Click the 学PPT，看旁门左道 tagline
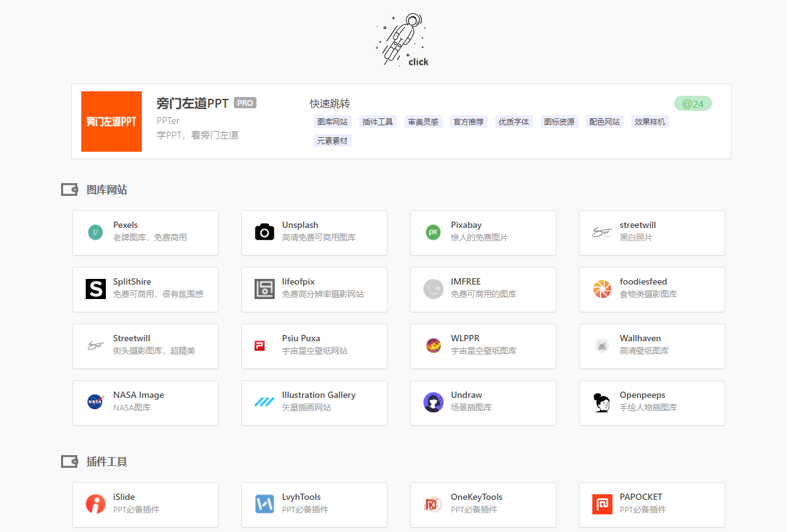Image resolution: width=787 pixels, height=532 pixels. coord(198,135)
